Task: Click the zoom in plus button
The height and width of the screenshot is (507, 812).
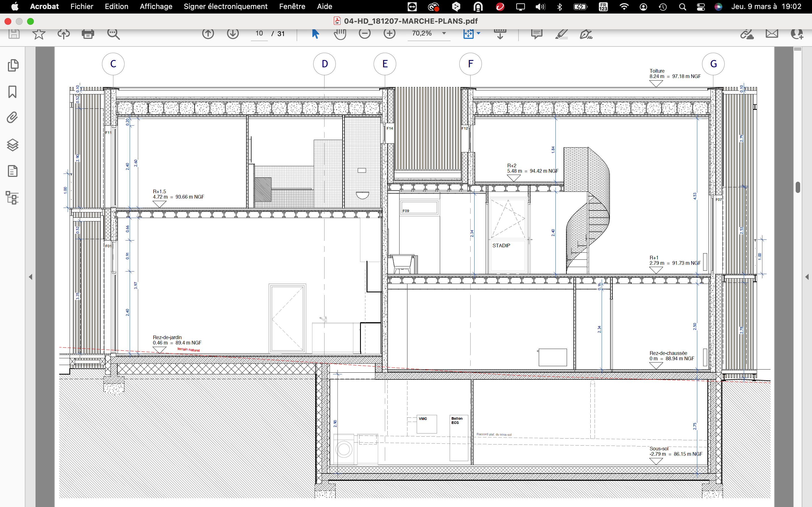Action: [390, 34]
